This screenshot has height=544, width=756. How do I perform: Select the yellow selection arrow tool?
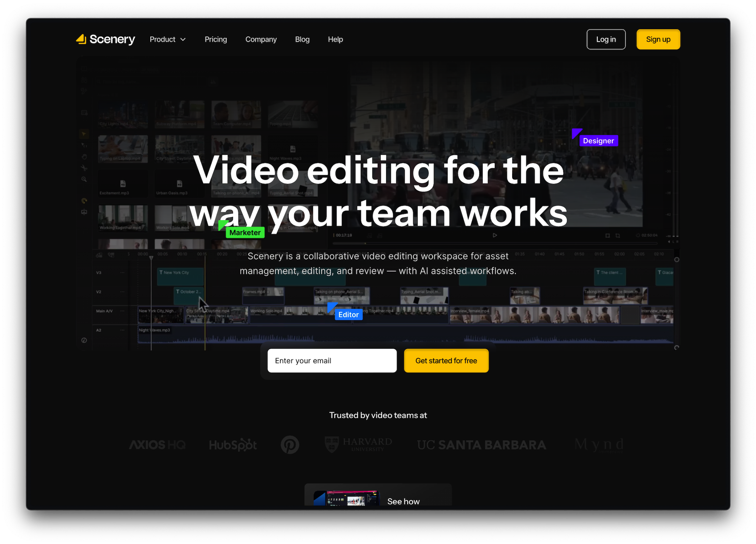coord(84,134)
